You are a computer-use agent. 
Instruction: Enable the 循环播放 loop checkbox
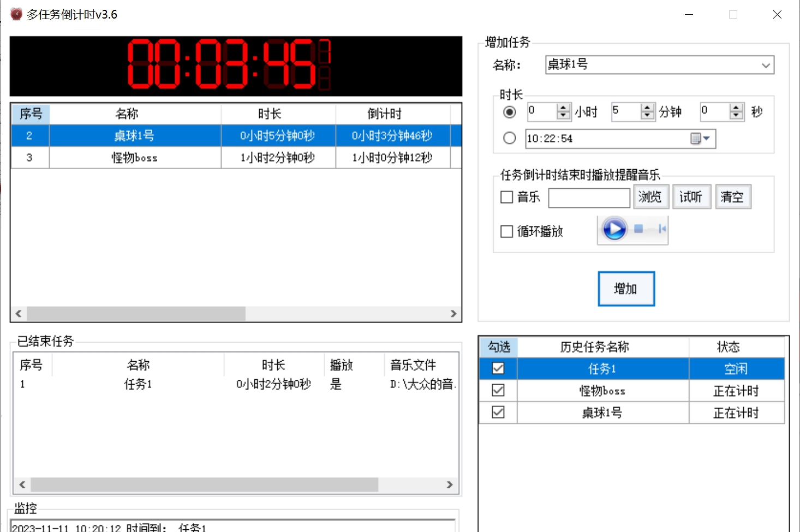point(507,231)
